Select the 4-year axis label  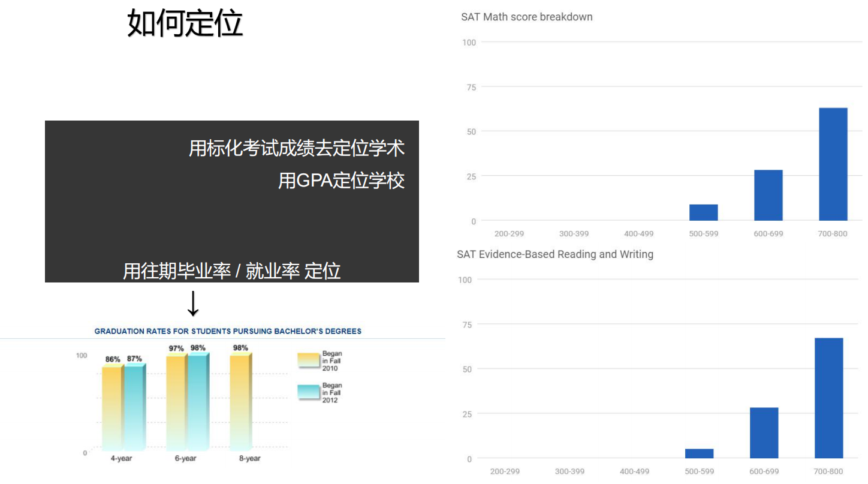(x=121, y=458)
